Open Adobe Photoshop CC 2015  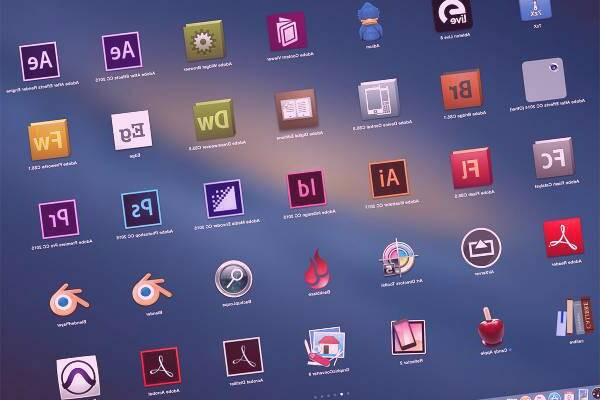(141, 208)
